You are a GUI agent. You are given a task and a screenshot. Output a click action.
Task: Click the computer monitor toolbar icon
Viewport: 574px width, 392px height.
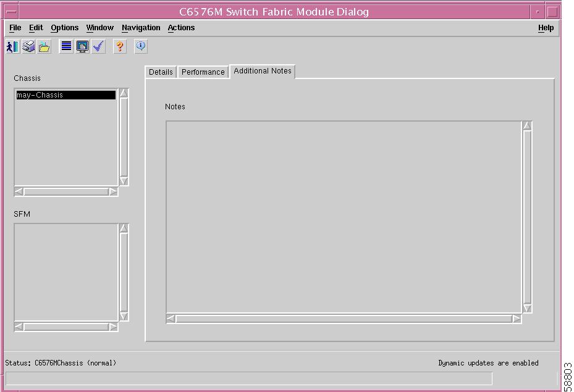pyautogui.click(x=82, y=46)
